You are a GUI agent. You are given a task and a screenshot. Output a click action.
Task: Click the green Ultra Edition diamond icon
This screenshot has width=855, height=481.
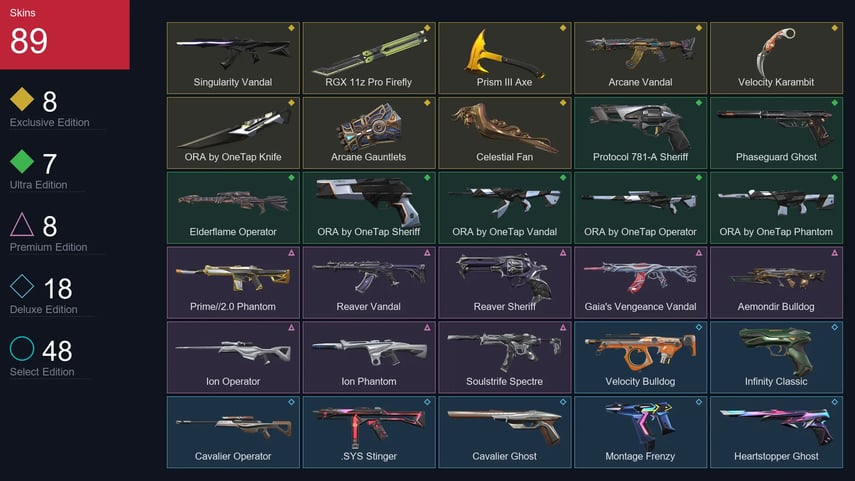(x=22, y=161)
